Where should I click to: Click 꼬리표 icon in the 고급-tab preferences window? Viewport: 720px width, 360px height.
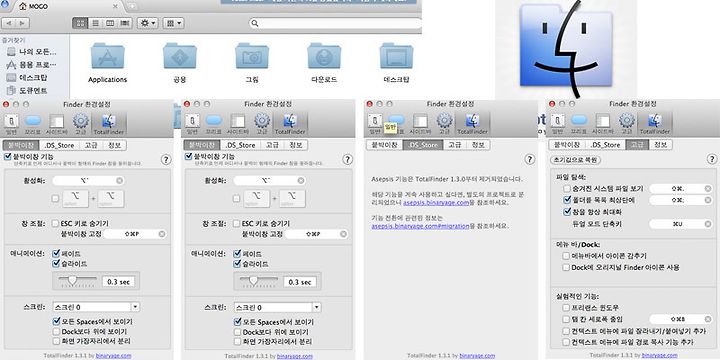click(x=579, y=124)
